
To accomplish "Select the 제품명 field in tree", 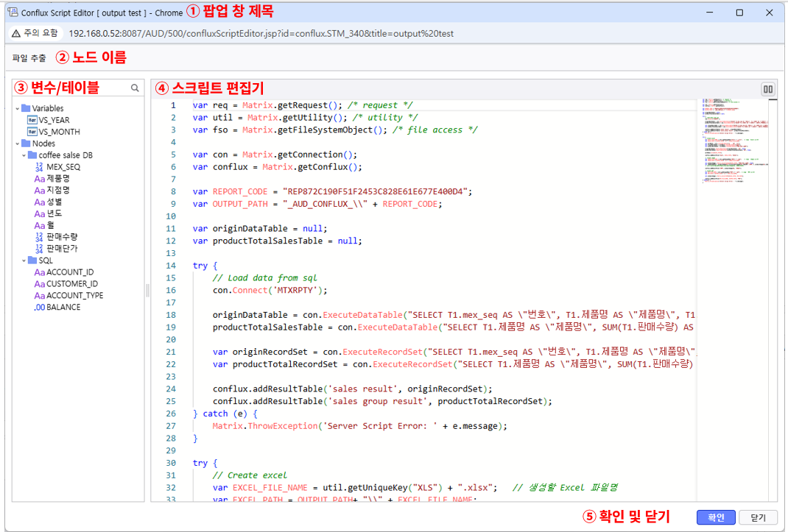I will (x=57, y=179).
